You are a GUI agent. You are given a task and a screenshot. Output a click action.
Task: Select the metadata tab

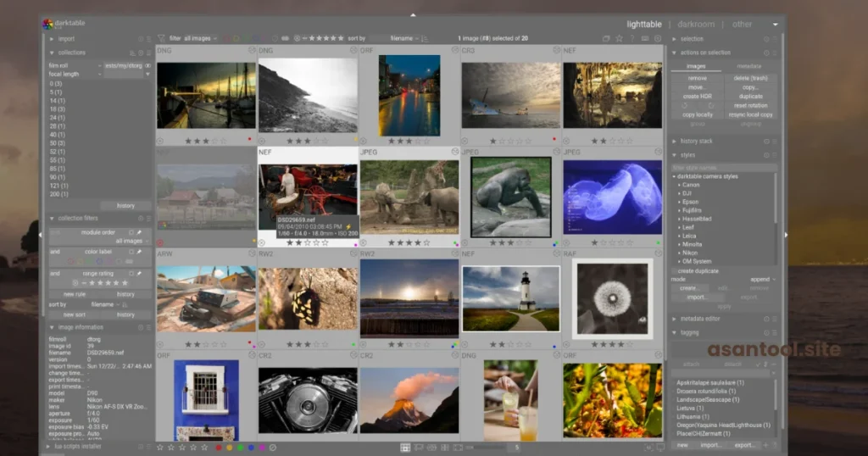(x=748, y=66)
